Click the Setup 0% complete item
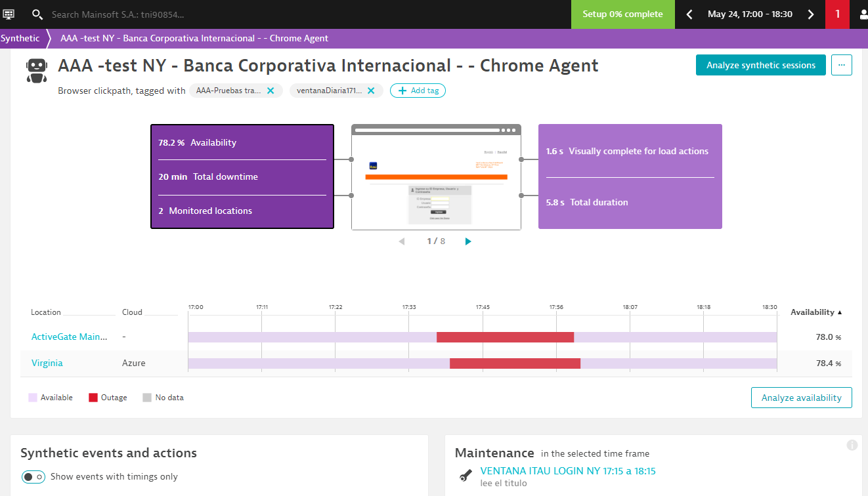This screenshot has height=496, width=868. click(622, 14)
